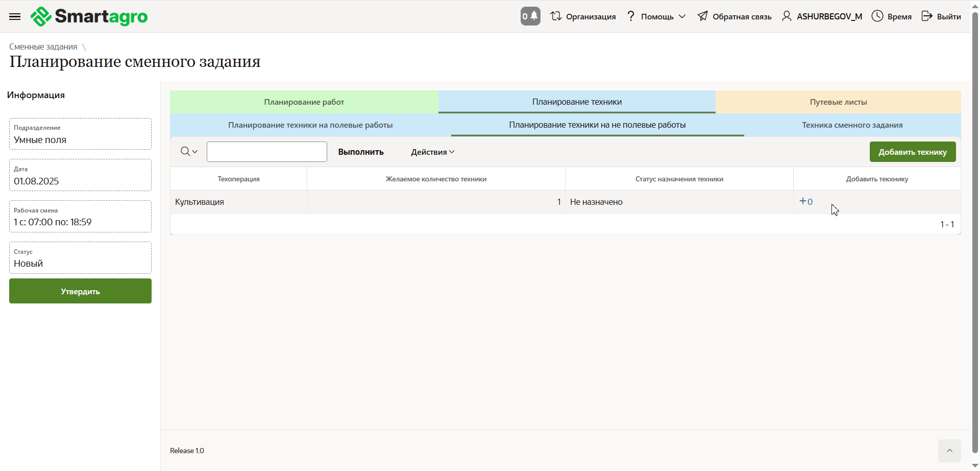980x471 pixels.
Task: Click the Smartagro logo
Action: point(89,17)
